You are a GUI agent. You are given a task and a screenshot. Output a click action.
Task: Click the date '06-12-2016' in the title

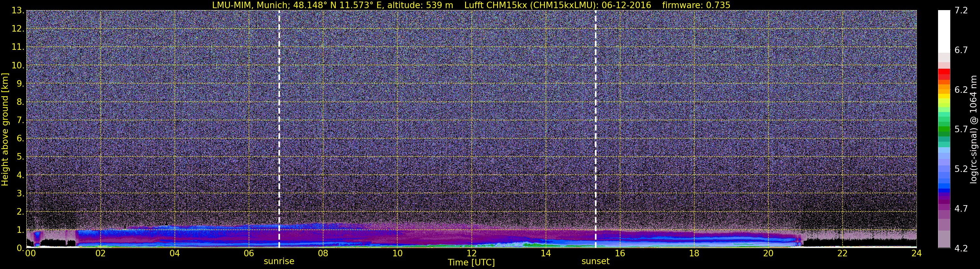click(626, 5)
